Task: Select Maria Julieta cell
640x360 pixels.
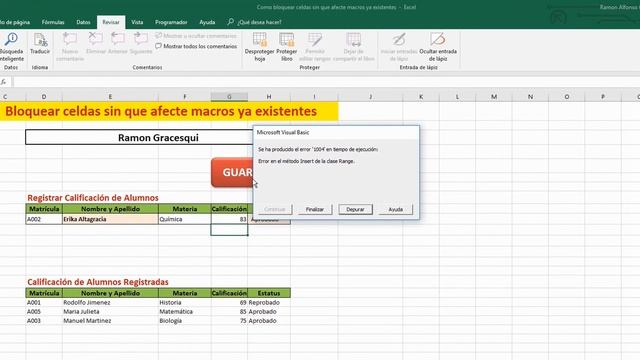Action: [110, 311]
